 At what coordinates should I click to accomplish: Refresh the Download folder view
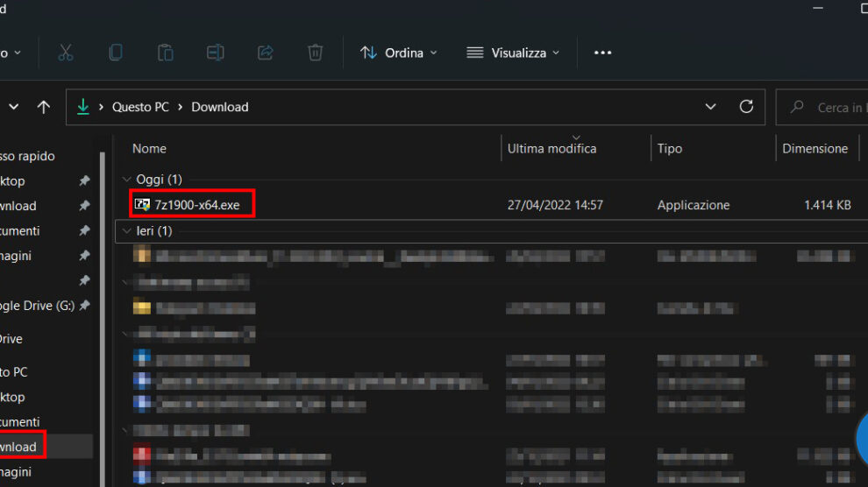point(746,107)
